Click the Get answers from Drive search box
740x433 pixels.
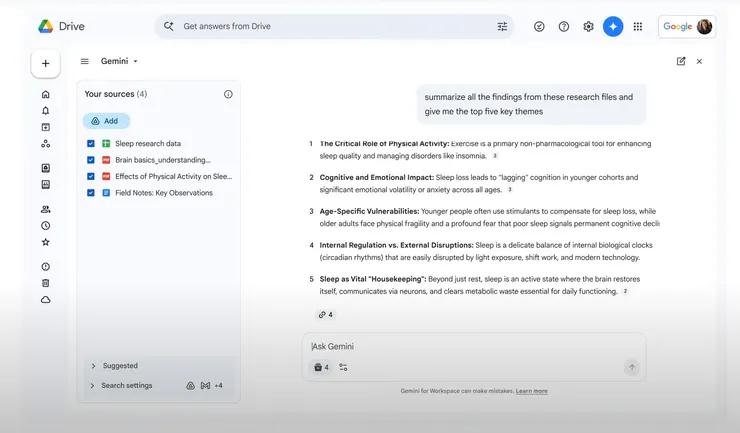pos(334,26)
